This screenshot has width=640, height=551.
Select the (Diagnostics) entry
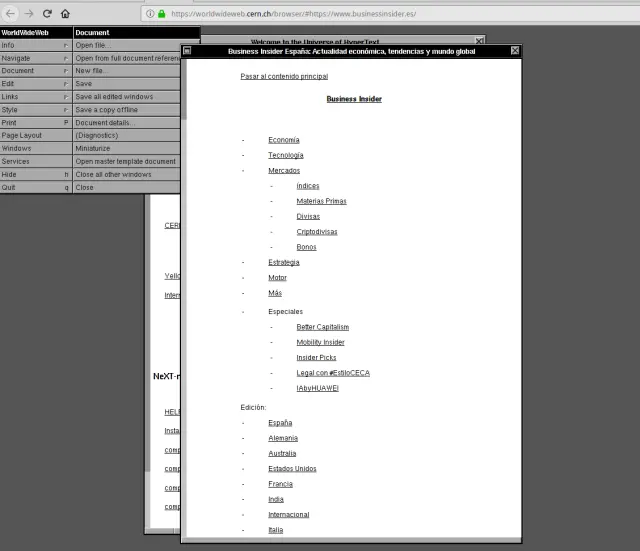coord(127,135)
